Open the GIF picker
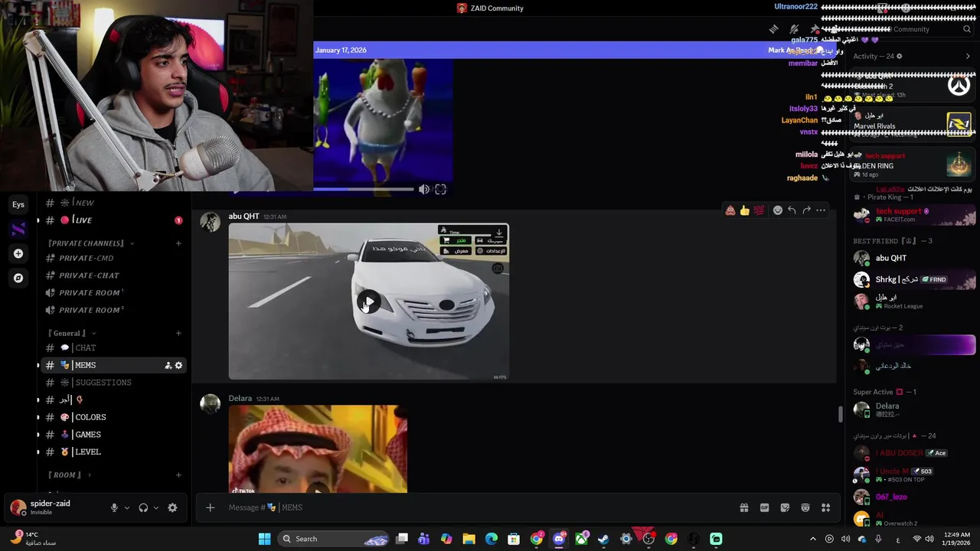Image resolution: width=980 pixels, height=551 pixels. point(764,507)
